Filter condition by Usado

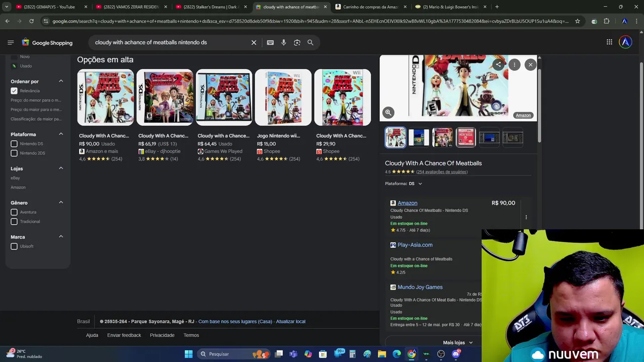click(26, 66)
